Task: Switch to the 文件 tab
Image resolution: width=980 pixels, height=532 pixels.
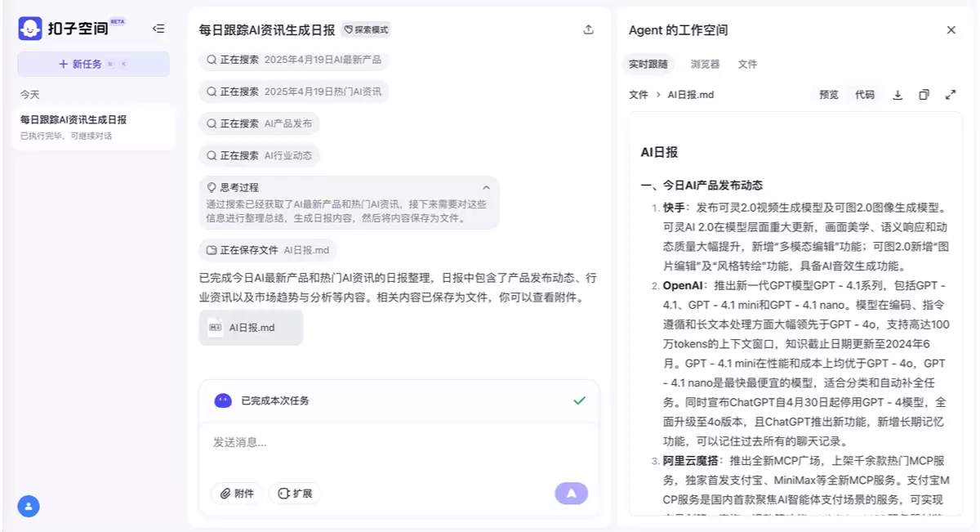Action: tap(747, 64)
